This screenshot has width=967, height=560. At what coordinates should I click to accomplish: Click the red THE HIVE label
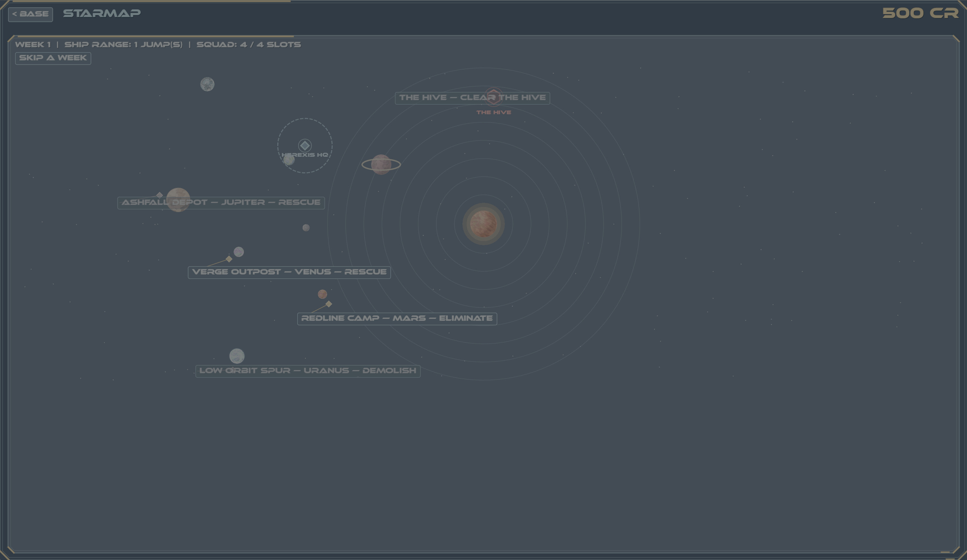click(494, 112)
